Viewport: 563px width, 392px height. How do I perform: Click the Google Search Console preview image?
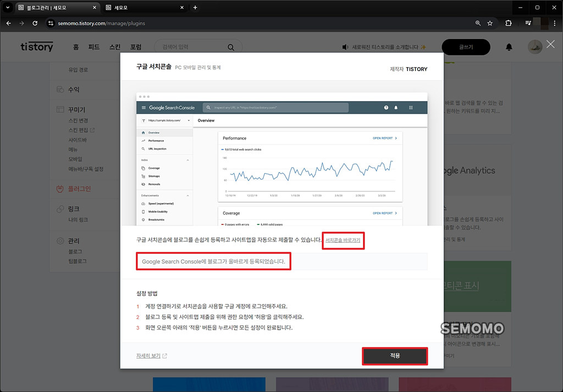coord(282,159)
